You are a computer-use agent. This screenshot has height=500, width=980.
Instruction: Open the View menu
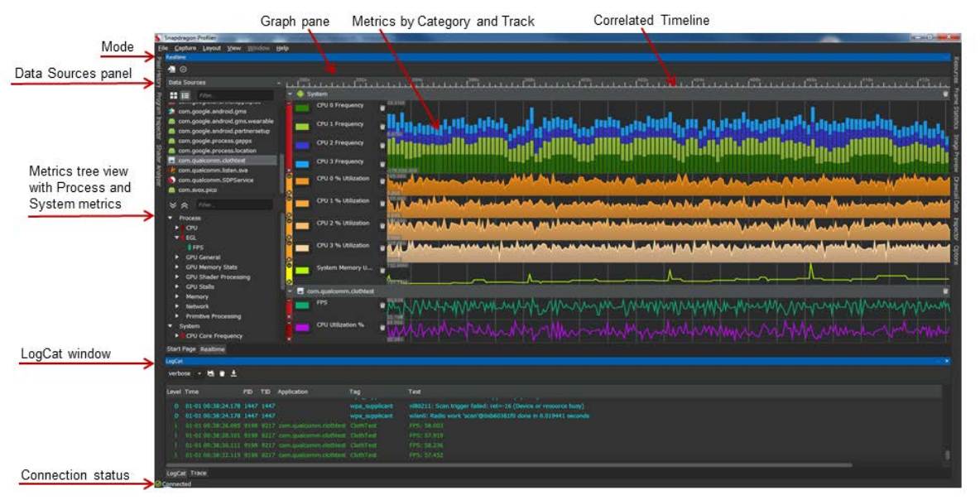pos(233,48)
